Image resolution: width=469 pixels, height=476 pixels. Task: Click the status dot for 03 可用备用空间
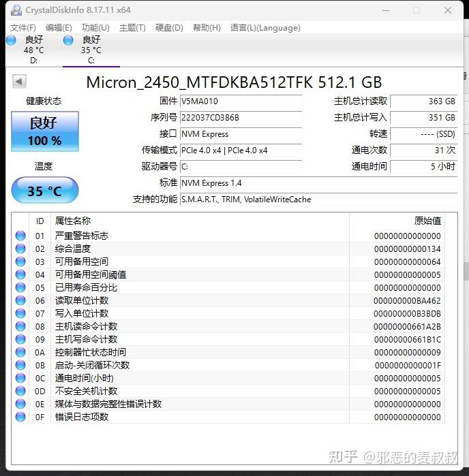pyautogui.click(x=20, y=261)
